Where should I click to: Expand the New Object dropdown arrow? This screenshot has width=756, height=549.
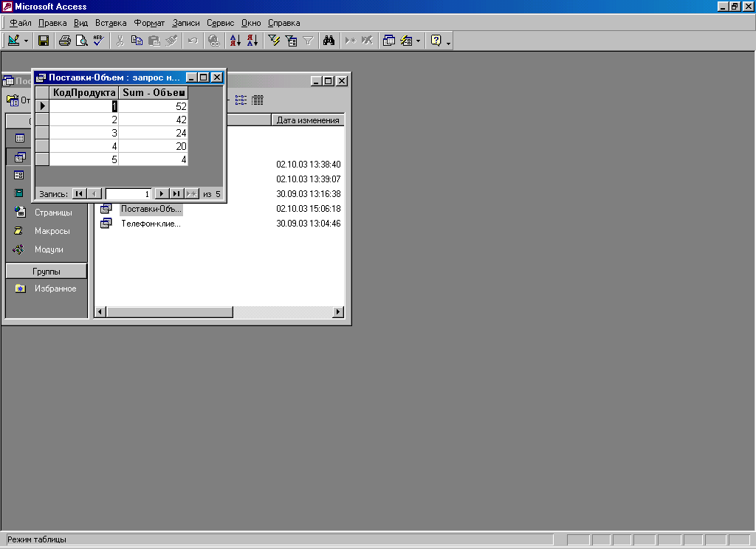[x=418, y=41]
